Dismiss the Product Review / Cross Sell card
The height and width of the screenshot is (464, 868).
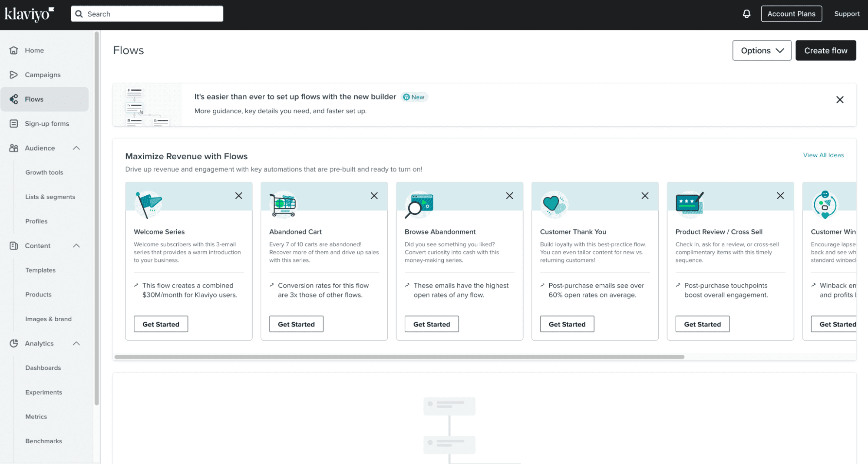pos(780,196)
